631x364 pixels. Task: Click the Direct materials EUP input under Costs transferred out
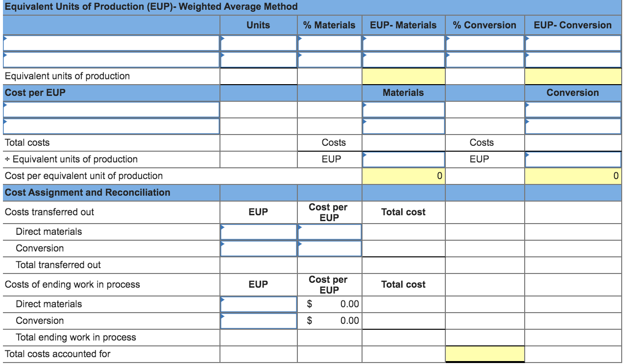pyautogui.click(x=258, y=231)
